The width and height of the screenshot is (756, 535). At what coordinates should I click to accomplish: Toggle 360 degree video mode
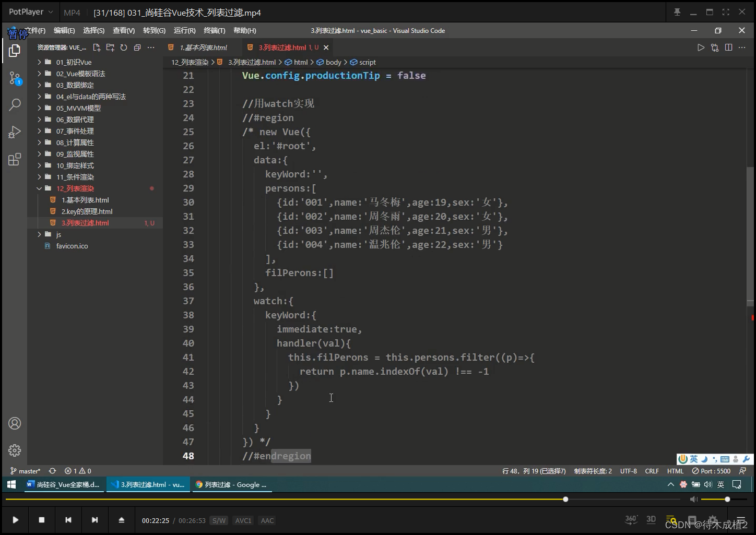[x=631, y=519]
